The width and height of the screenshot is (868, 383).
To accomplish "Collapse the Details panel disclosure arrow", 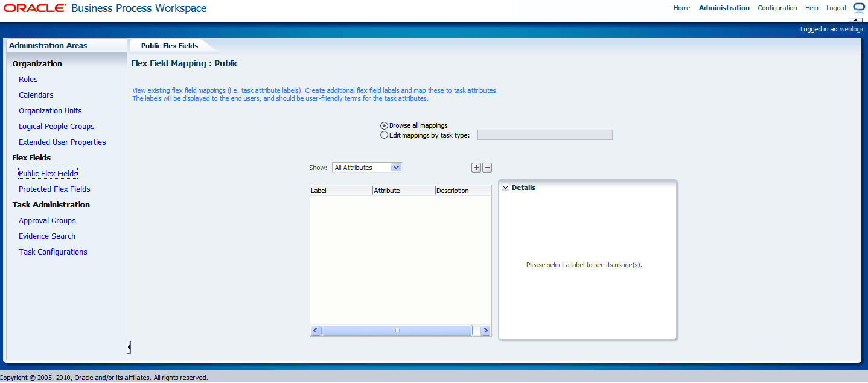I will pos(505,188).
